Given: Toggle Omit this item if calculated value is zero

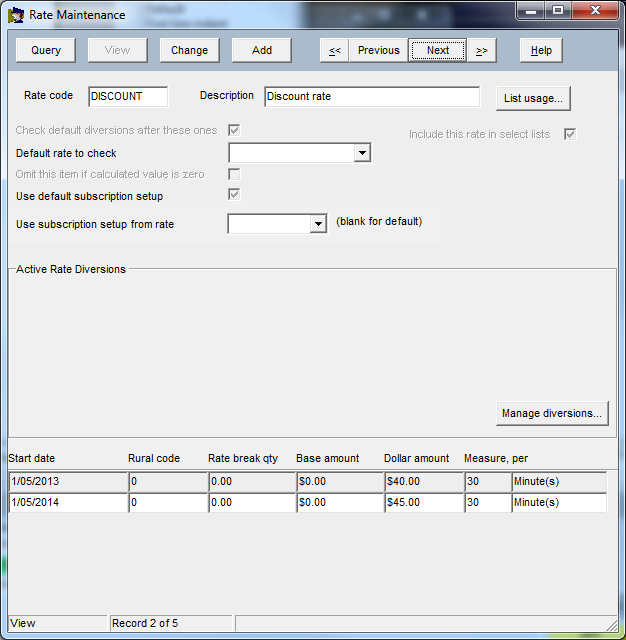Looking at the screenshot, I should pyautogui.click(x=234, y=174).
